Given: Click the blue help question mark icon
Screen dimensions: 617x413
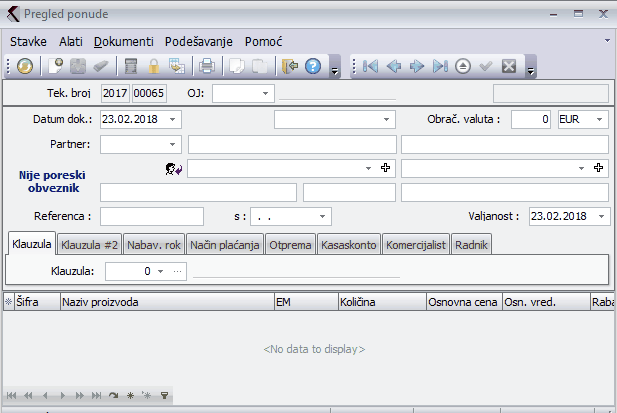Looking at the screenshot, I should (x=313, y=67).
